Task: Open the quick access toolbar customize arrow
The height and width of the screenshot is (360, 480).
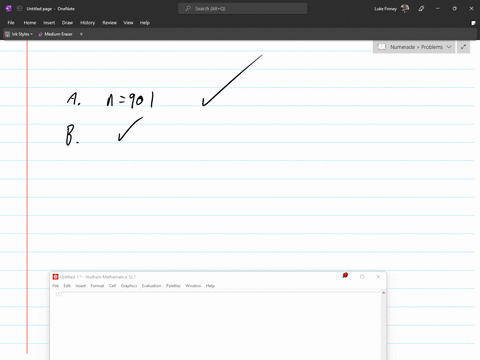Action: click(81, 34)
